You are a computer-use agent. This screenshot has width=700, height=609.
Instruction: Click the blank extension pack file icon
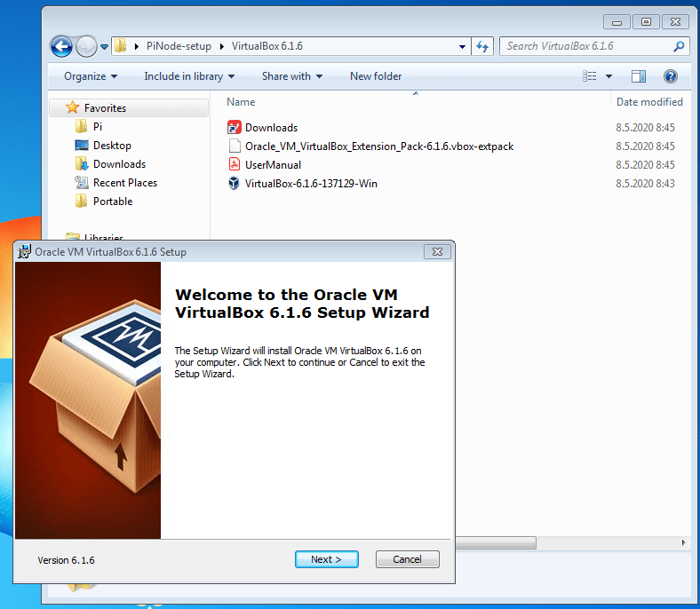pos(235,146)
